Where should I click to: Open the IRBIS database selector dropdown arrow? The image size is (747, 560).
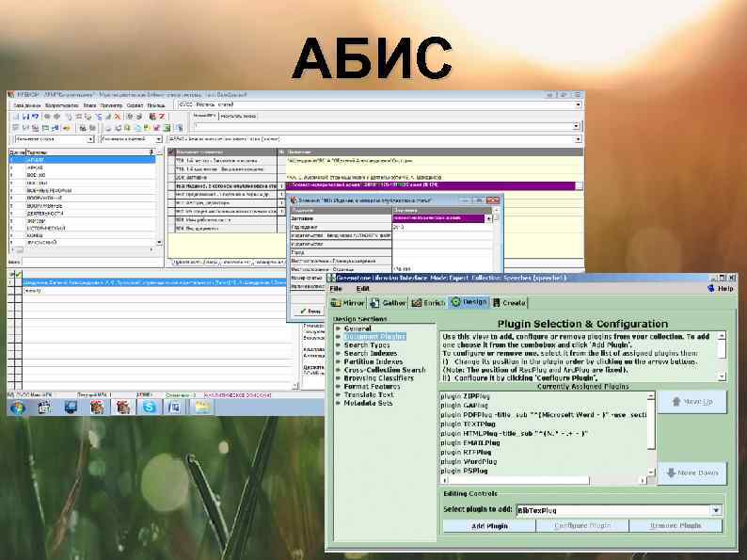tap(578, 104)
